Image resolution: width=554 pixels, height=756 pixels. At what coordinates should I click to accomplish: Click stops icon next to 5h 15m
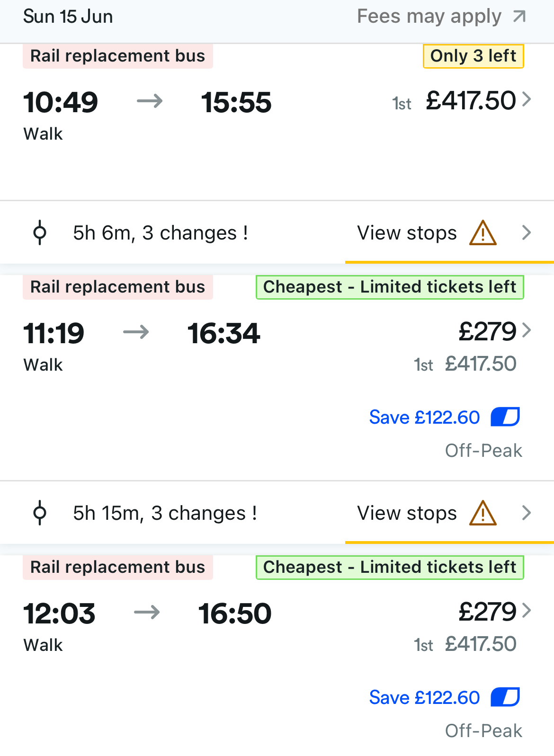[x=40, y=513]
